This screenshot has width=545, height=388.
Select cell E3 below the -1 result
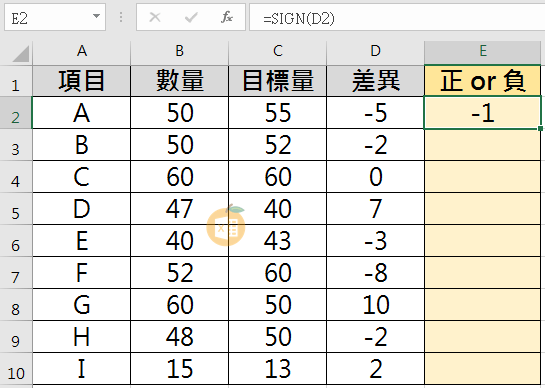(482, 145)
